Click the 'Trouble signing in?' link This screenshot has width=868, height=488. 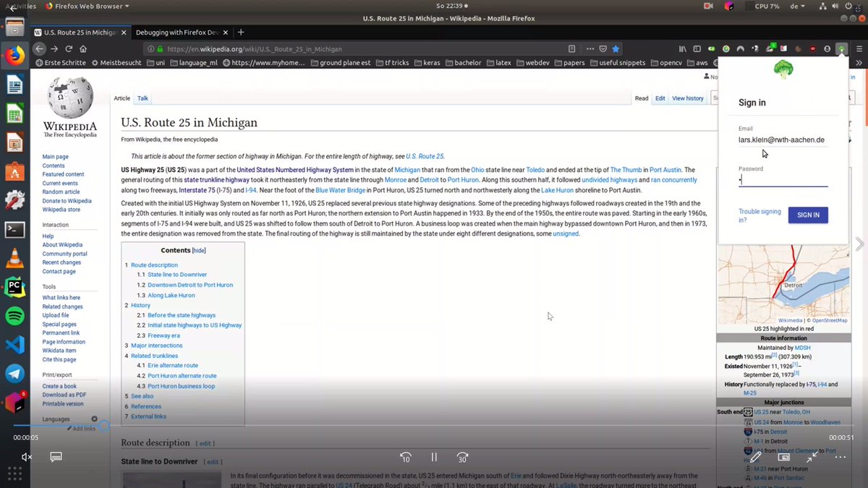759,215
